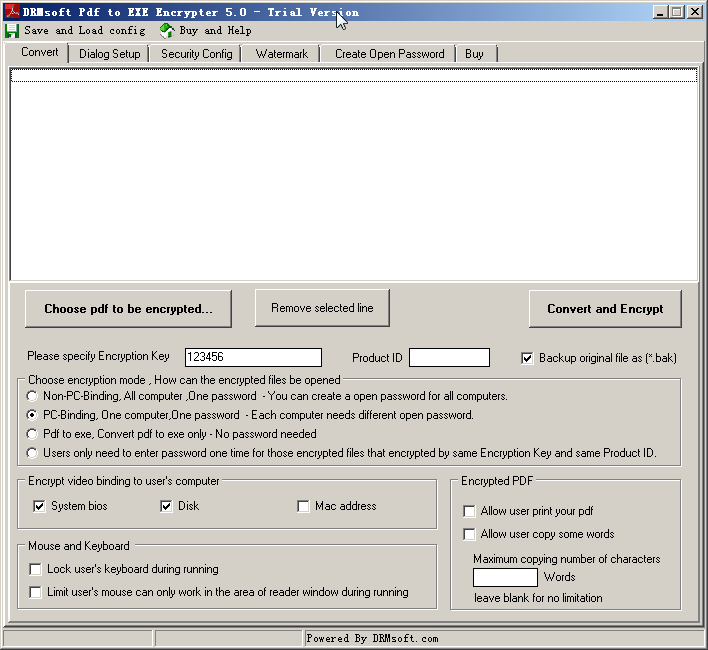Switch to the Convert tab
The image size is (708, 650).
point(39,52)
